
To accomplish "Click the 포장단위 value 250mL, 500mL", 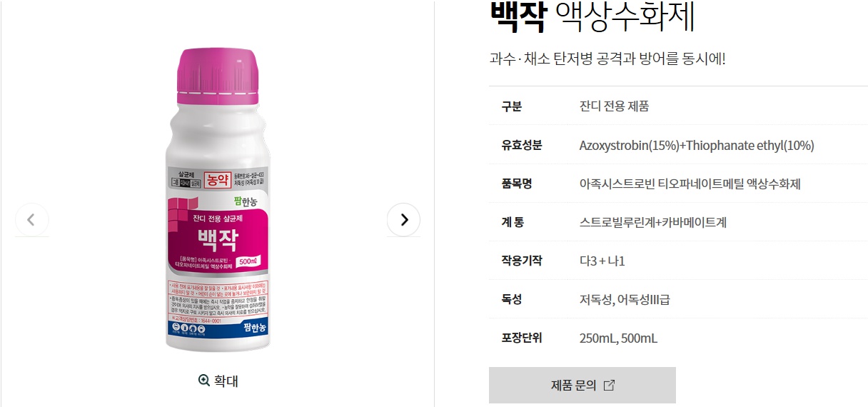I will [x=618, y=338].
